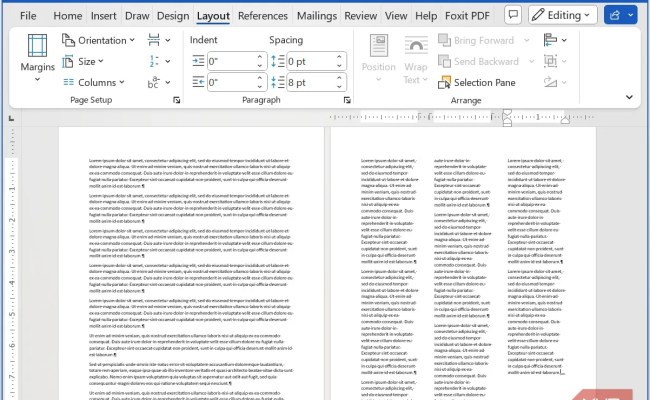This screenshot has width=650, height=400.
Task: Click the Indent Left input field
Action: [x=231, y=61]
